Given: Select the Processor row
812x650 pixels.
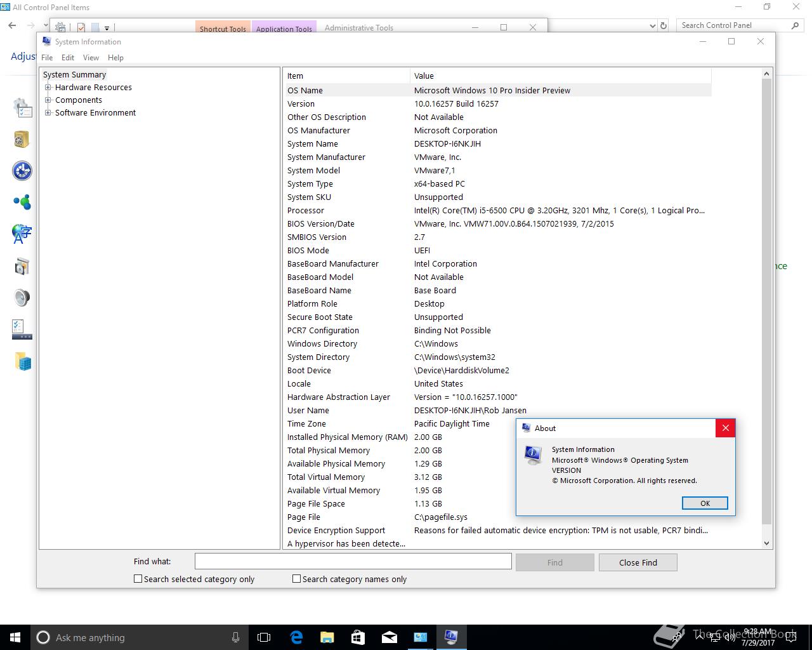Looking at the screenshot, I should point(498,210).
